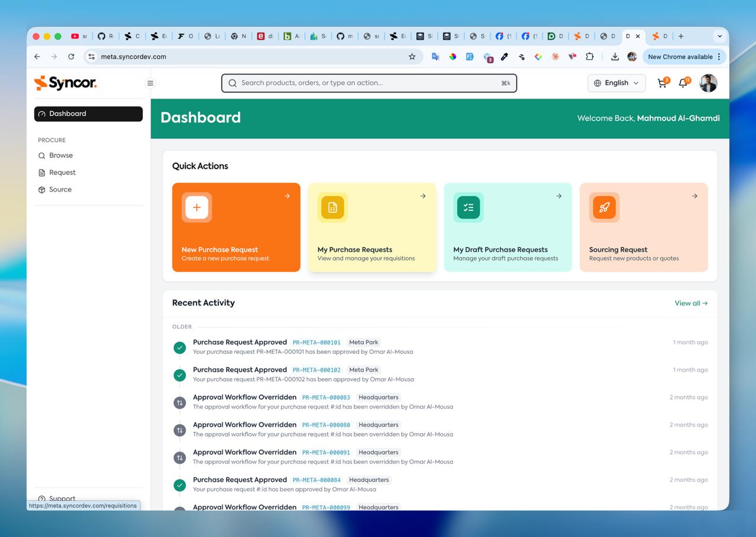This screenshot has width=756, height=537.
Task: Open the Sourcing Request card
Action: click(x=644, y=227)
